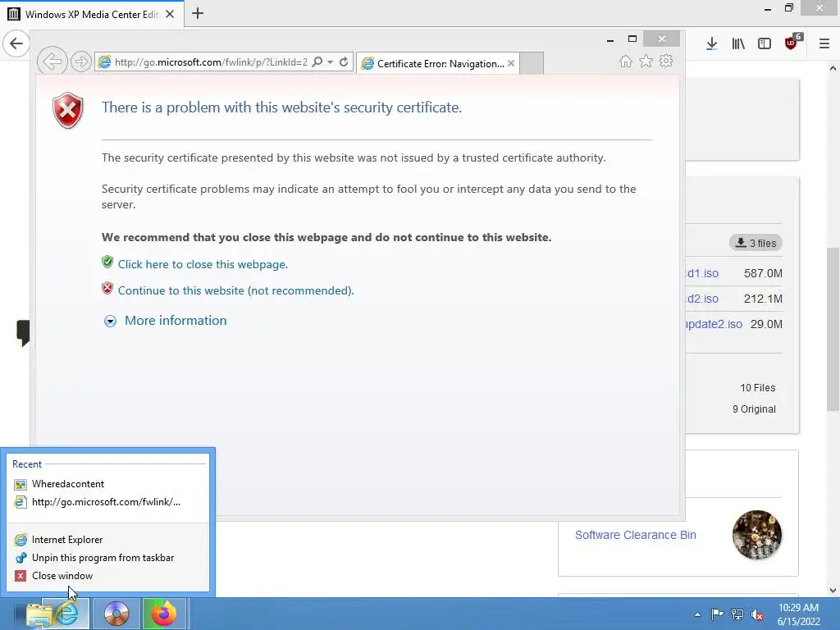The image size is (840, 630).
Task: Choose Close window in jump list
Action: [x=107, y=576]
